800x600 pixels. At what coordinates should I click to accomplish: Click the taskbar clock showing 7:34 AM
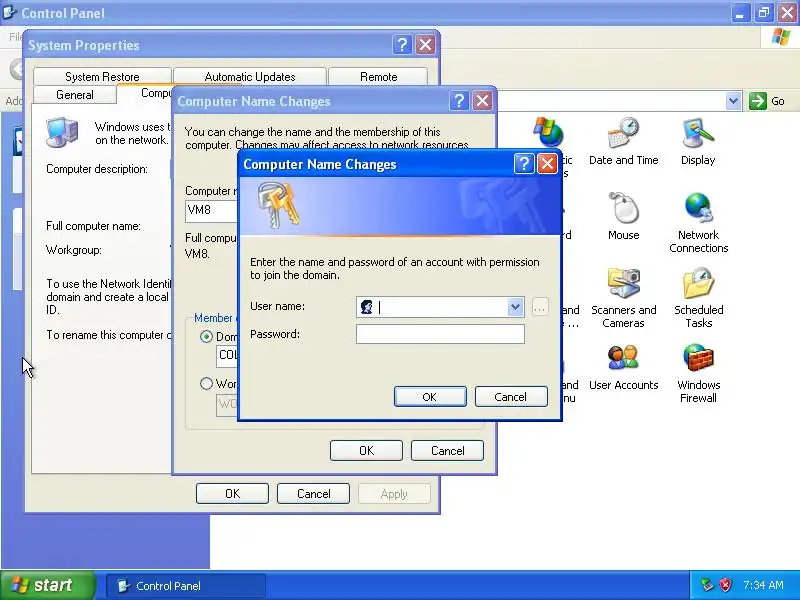pyautogui.click(x=763, y=585)
